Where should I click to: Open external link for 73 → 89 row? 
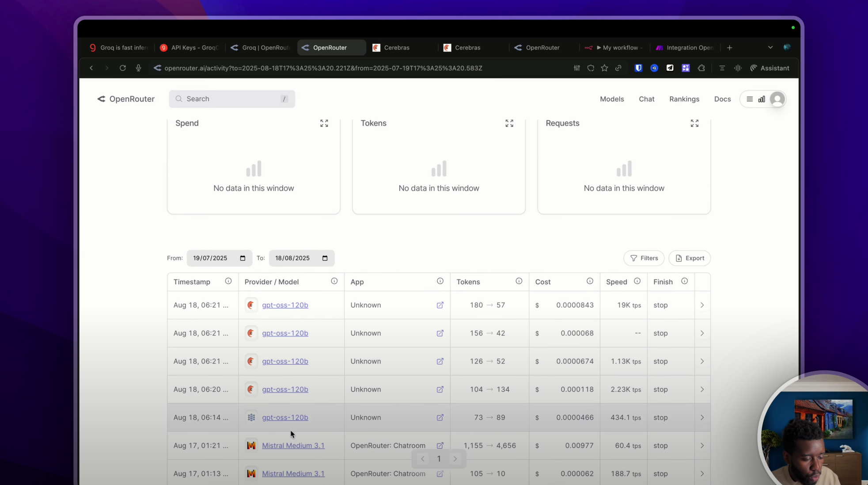pos(440,417)
